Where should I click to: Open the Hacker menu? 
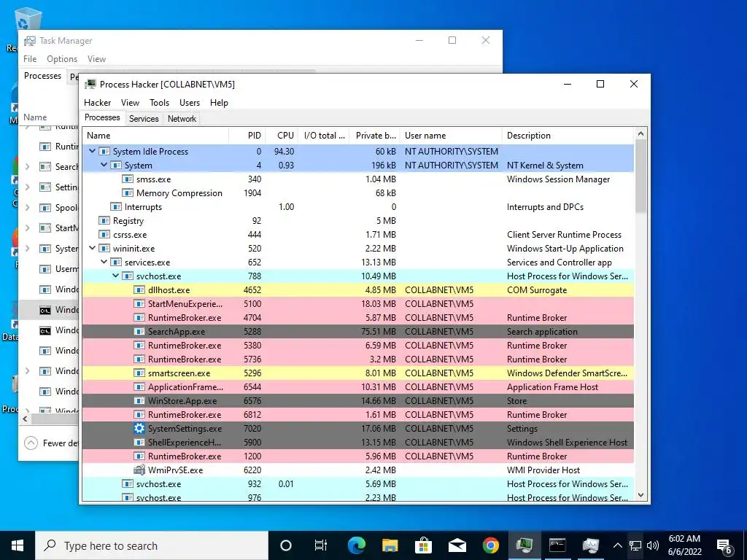(x=97, y=103)
